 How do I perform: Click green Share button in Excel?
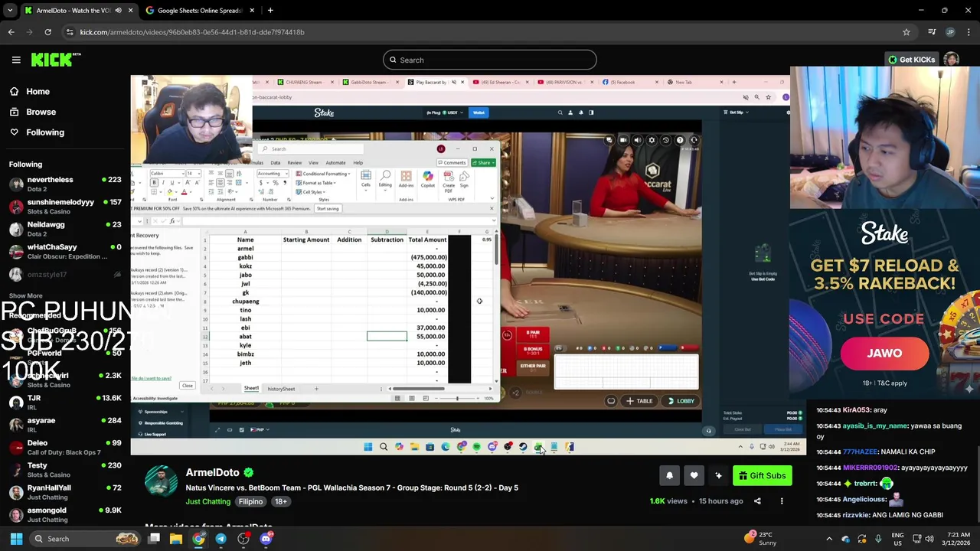tap(483, 162)
